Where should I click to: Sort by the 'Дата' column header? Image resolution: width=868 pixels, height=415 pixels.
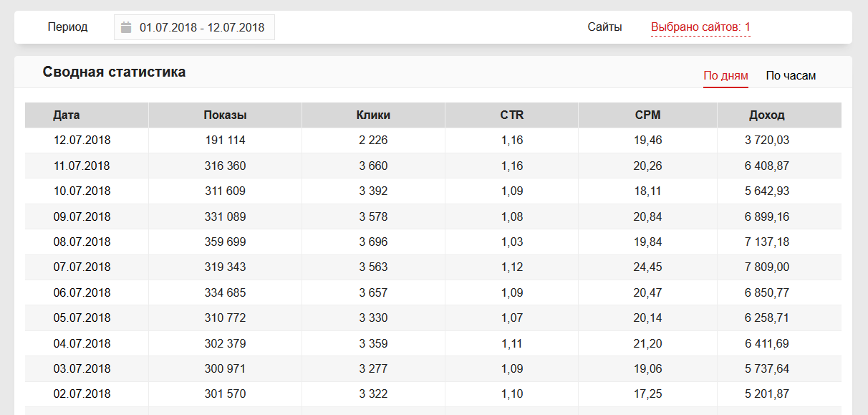click(x=67, y=115)
